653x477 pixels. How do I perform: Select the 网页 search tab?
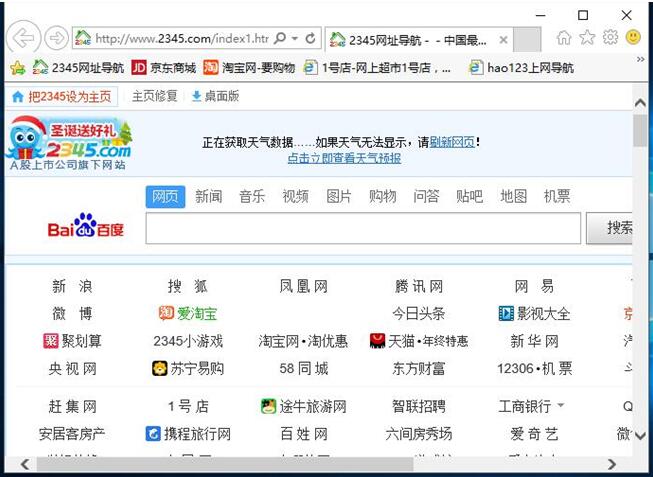[165, 197]
